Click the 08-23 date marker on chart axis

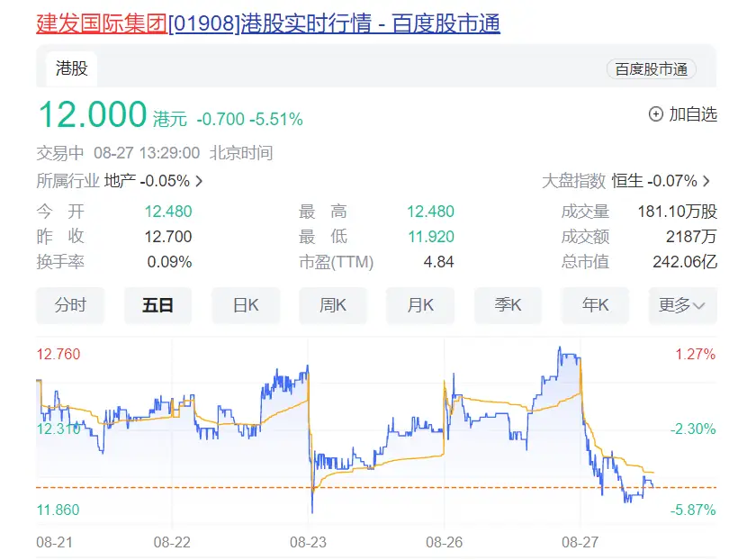[309, 543]
